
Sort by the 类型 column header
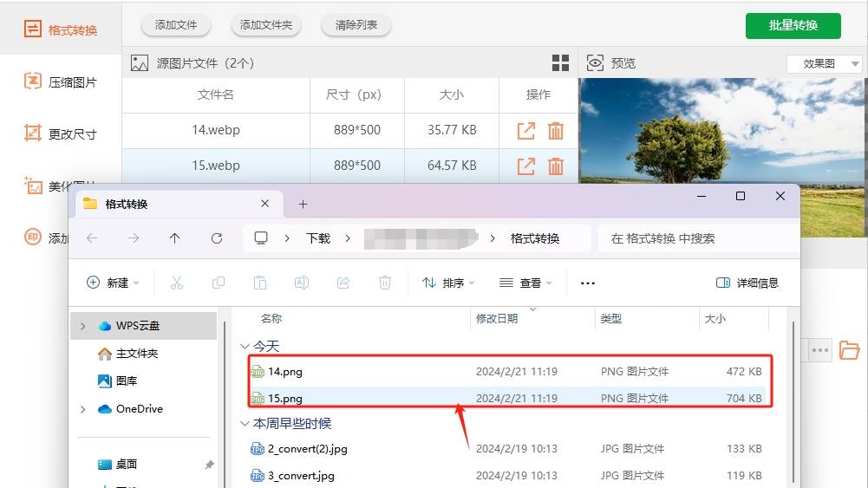click(x=611, y=319)
